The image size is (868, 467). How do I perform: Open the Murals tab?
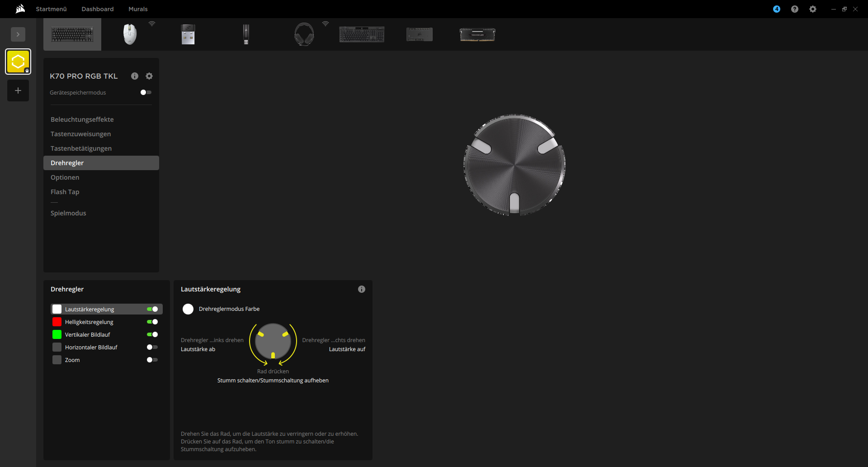click(138, 9)
